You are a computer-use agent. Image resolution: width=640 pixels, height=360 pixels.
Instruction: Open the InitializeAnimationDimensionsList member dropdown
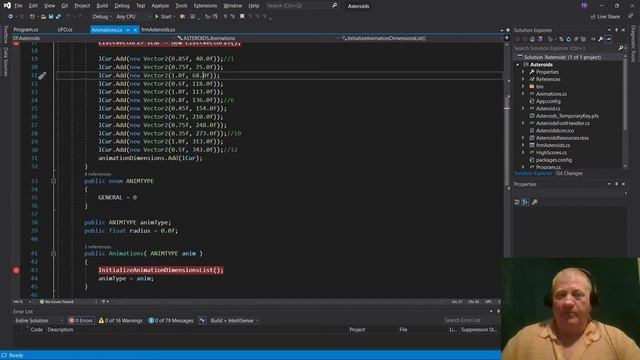tap(422, 38)
